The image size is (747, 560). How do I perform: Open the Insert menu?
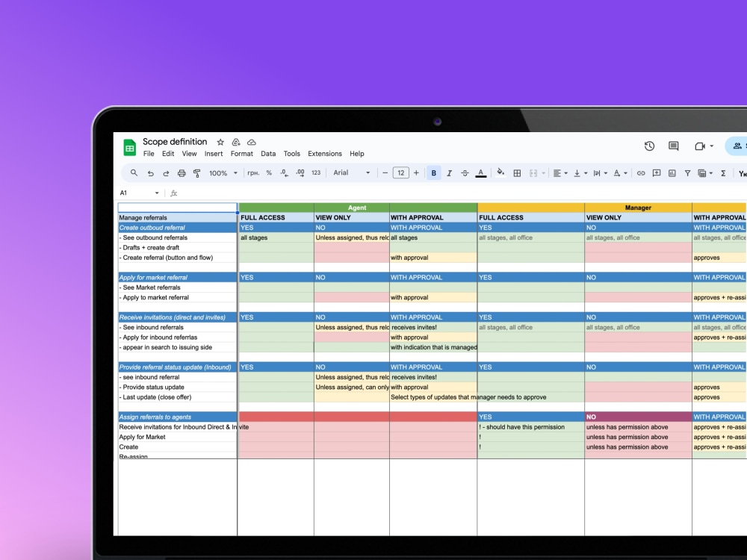214,154
